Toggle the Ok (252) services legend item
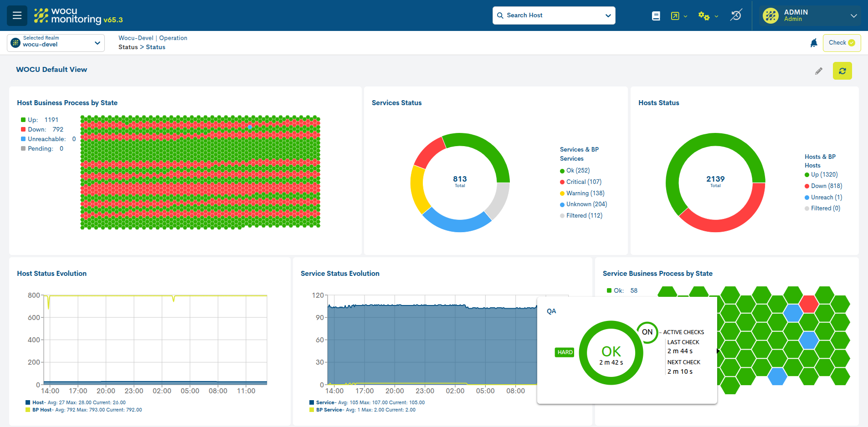Screen dimensions: 868x427 point(577,171)
